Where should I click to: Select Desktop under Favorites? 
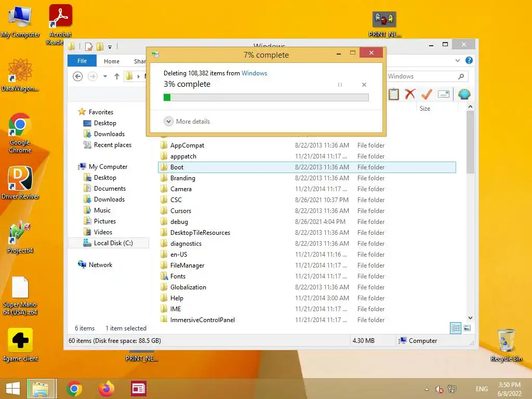tap(105, 123)
